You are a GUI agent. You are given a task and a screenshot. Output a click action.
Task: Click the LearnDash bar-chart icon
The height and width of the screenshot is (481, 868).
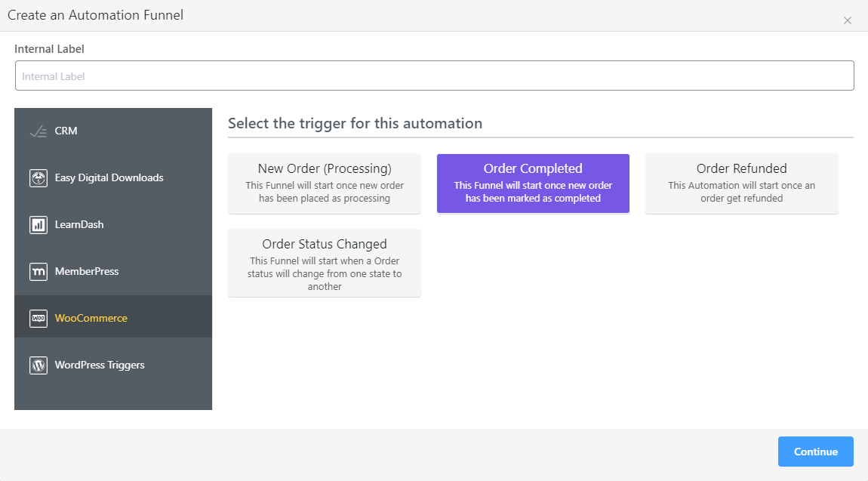pos(38,224)
